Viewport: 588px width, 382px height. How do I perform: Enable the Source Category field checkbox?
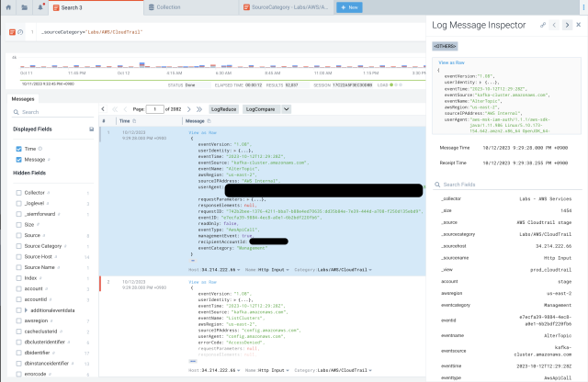coord(18,246)
